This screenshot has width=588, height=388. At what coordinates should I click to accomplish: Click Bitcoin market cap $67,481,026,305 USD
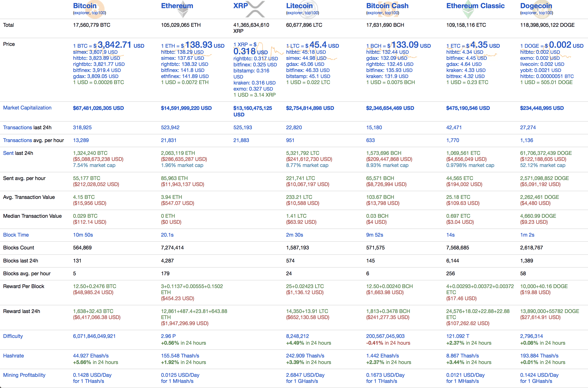tap(98, 108)
